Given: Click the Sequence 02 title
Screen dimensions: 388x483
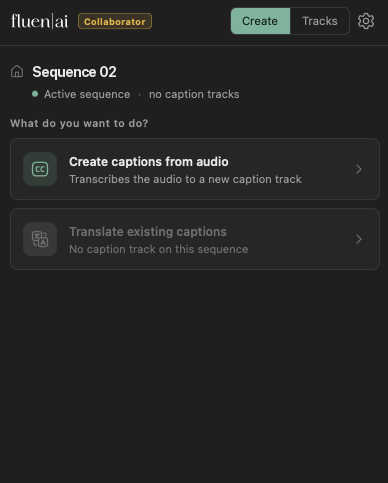Looking at the screenshot, I should click(x=74, y=72).
